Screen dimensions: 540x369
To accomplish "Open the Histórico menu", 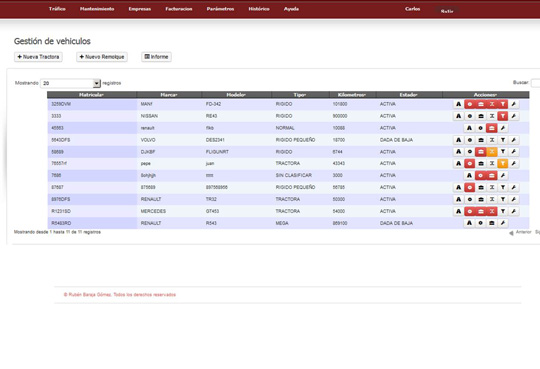I will (259, 9).
